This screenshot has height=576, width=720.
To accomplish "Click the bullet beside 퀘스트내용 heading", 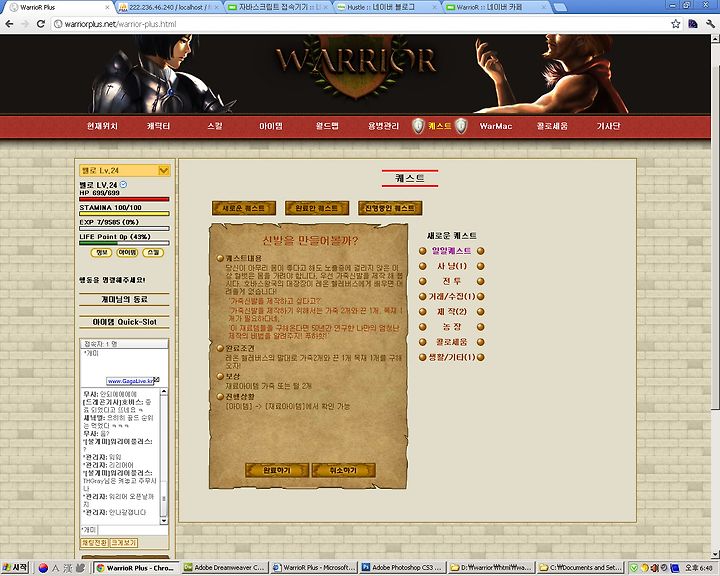I will tap(220, 258).
